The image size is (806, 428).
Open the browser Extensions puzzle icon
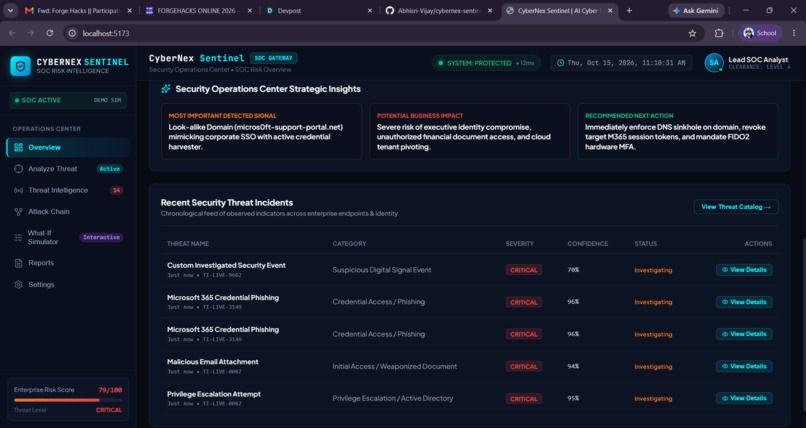719,33
